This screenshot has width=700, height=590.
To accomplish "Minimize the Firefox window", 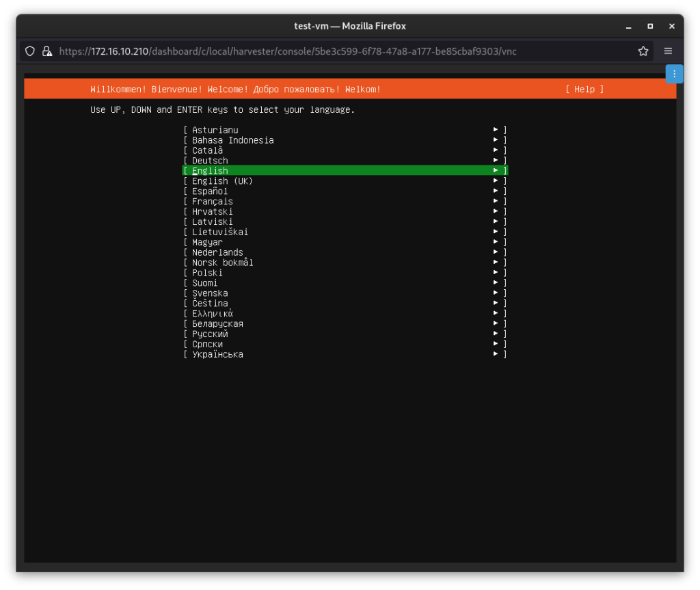I will pyautogui.click(x=629, y=27).
